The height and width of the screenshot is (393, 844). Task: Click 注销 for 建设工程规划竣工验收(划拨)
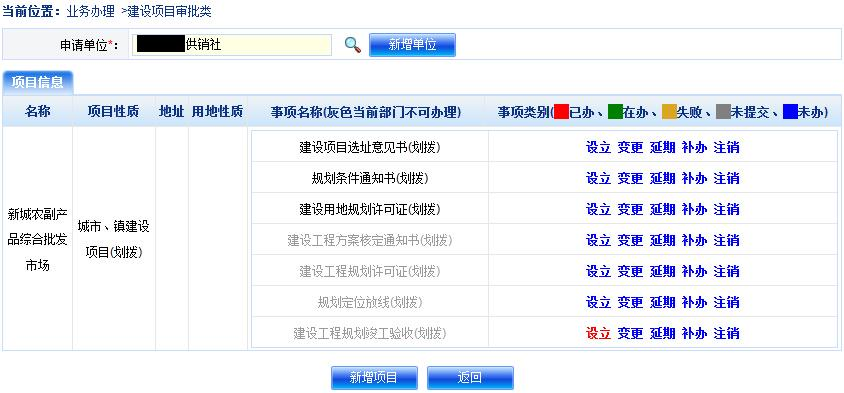click(x=726, y=333)
